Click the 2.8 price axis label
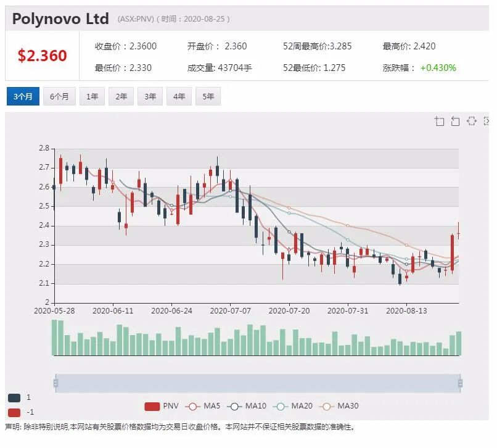This screenshot has height=448, width=497. click(x=44, y=148)
